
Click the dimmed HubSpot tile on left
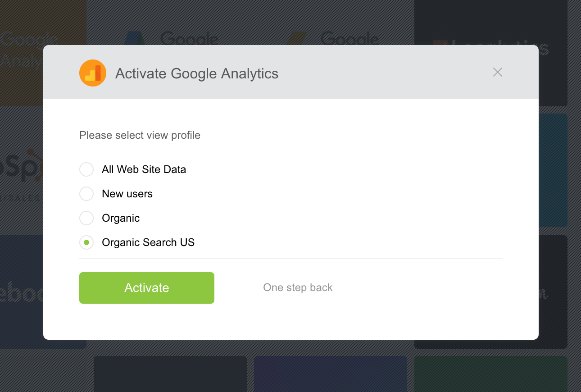pos(21,171)
